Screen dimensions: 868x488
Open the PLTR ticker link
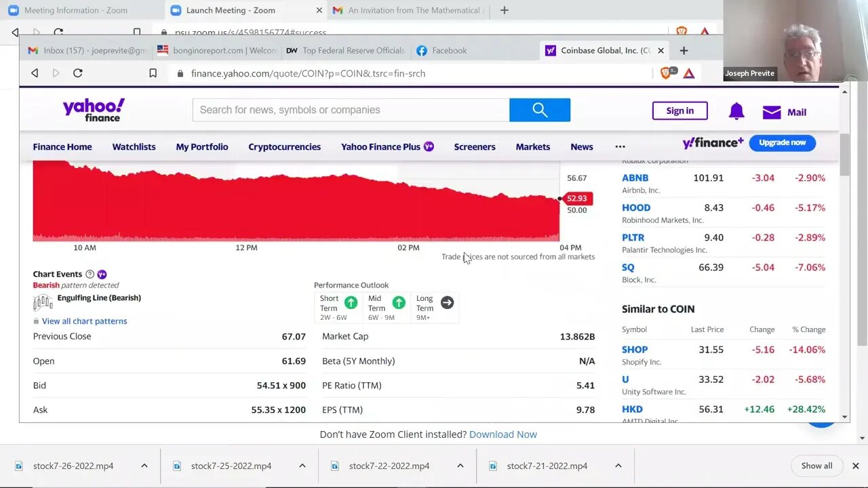[x=633, y=237]
